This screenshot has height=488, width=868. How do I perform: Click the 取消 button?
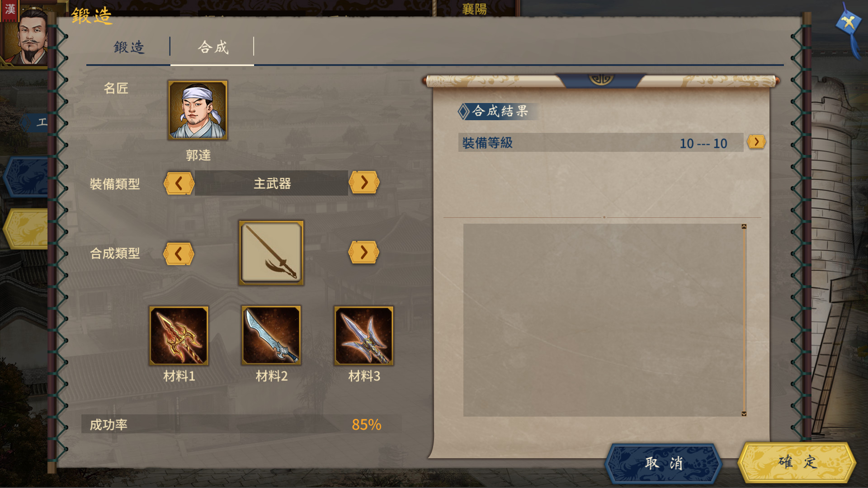(663, 463)
